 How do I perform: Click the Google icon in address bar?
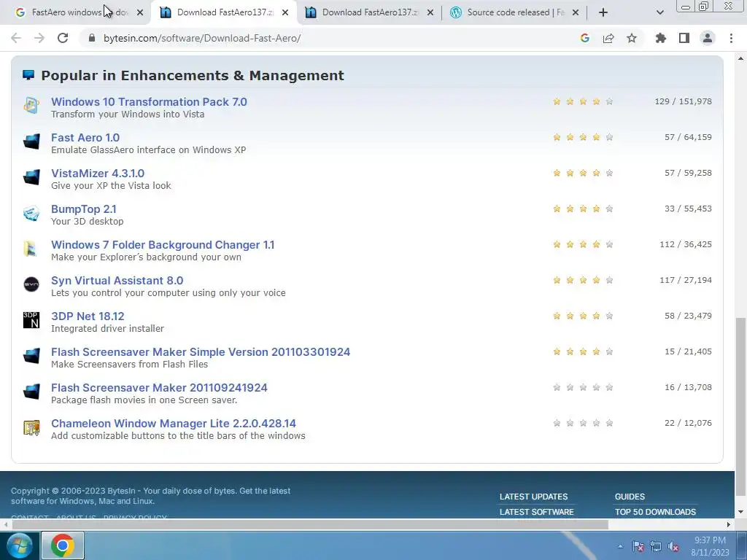(585, 38)
